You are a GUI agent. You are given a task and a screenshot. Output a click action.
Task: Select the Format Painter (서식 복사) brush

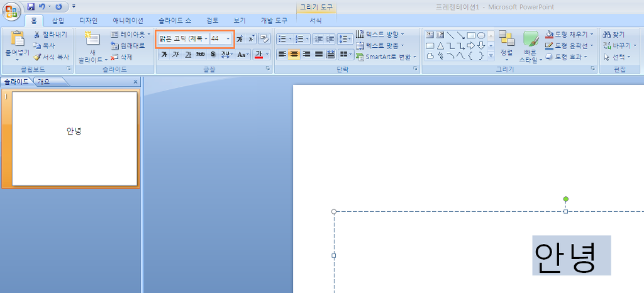37,57
